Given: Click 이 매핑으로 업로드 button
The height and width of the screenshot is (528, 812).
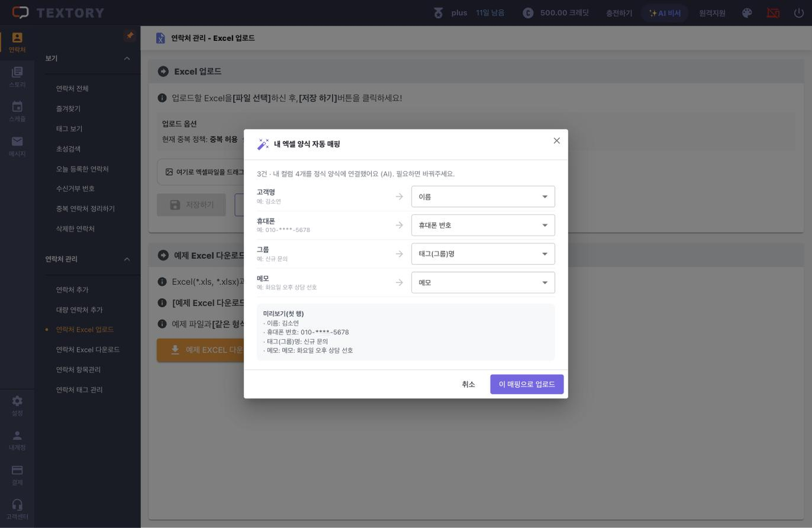Looking at the screenshot, I should click(x=527, y=384).
